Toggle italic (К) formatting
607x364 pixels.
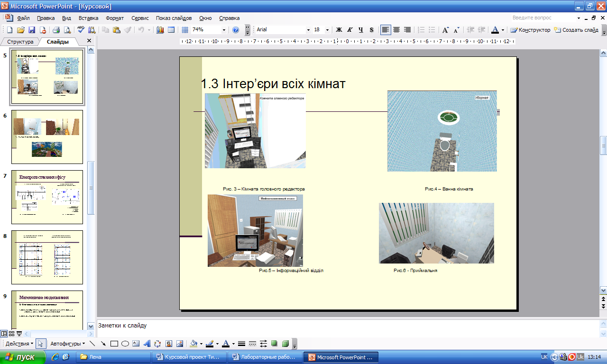350,30
